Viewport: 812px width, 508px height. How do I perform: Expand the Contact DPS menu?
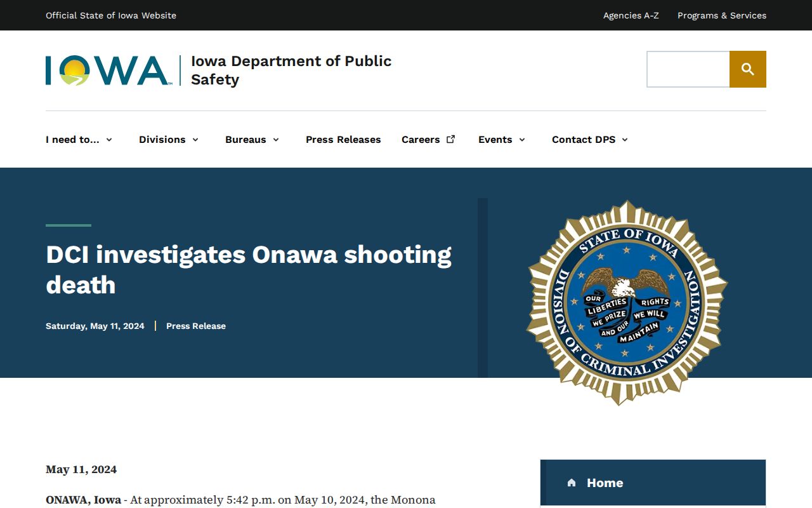590,140
